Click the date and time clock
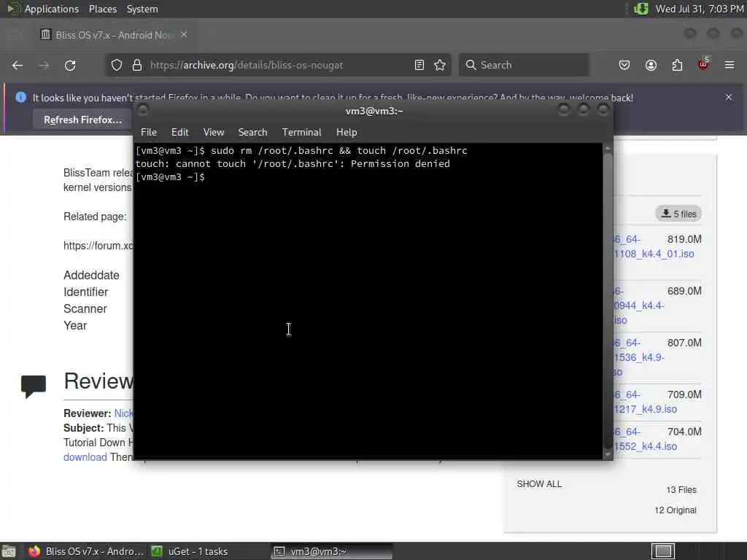 [700, 9]
